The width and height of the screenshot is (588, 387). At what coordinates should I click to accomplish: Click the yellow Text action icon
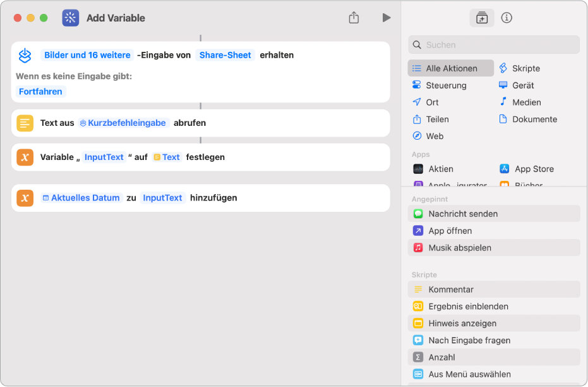[x=25, y=123]
